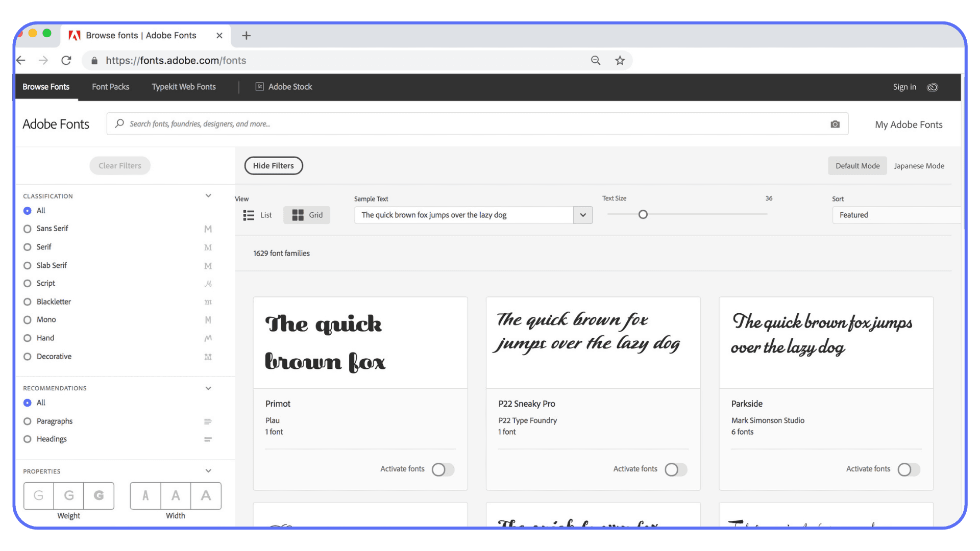The height and width of the screenshot is (551, 980).
Task: Select the bold Weight sample icon
Action: tap(99, 495)
